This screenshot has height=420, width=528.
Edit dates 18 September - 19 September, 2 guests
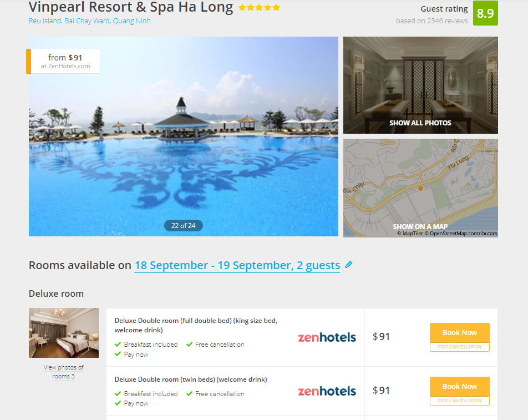[x=237, y=265]
